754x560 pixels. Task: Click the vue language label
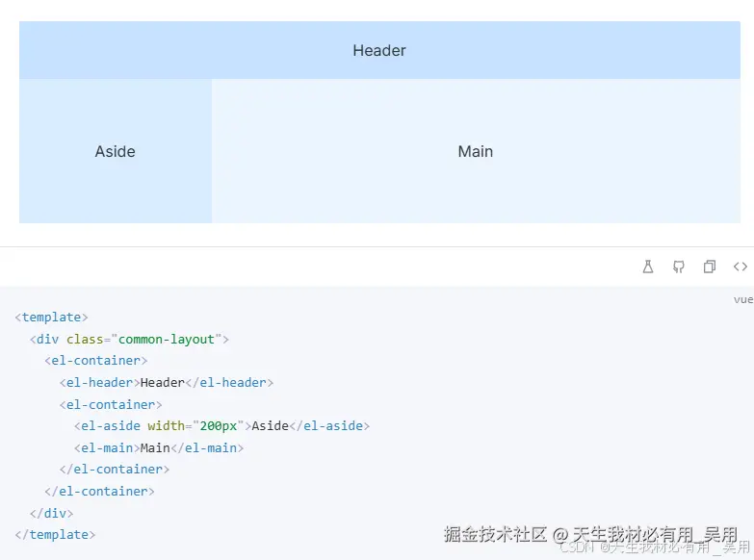coord(743,299)
